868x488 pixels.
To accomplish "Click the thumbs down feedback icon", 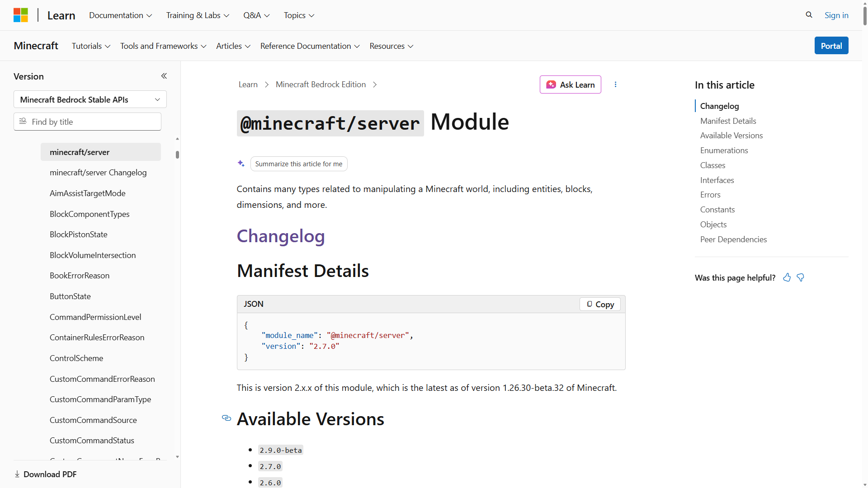I will pyautogui.click(x=801, y=277).
